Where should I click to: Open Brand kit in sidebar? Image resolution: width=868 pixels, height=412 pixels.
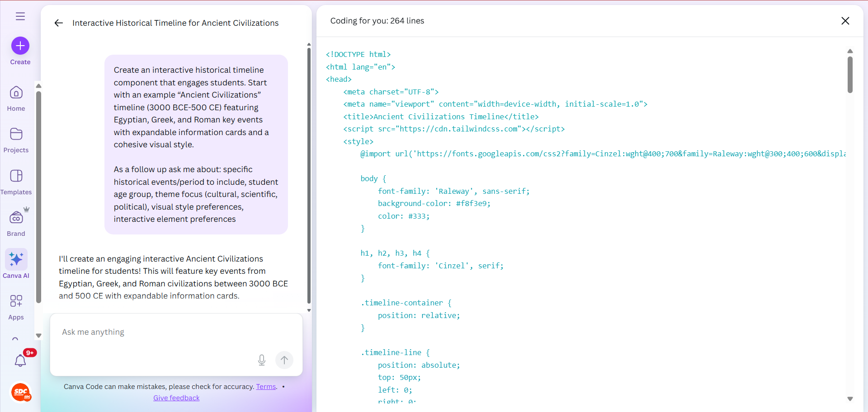click(x=16, y=223)
